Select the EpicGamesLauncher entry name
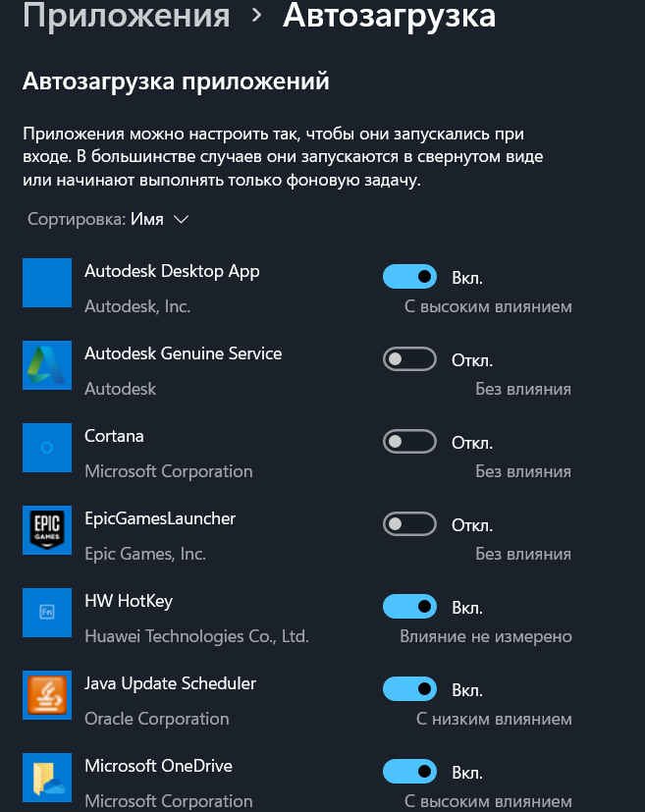The width and height of the screenshot is (645, 812). [x=160, y=518]
